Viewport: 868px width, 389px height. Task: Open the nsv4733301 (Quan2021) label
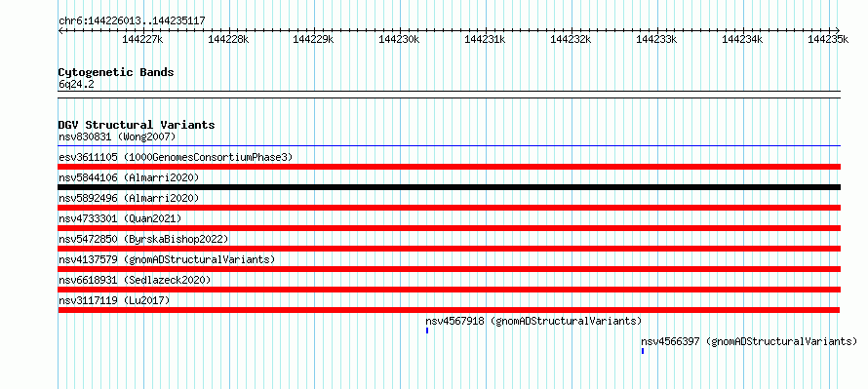[x=120, y=218]
